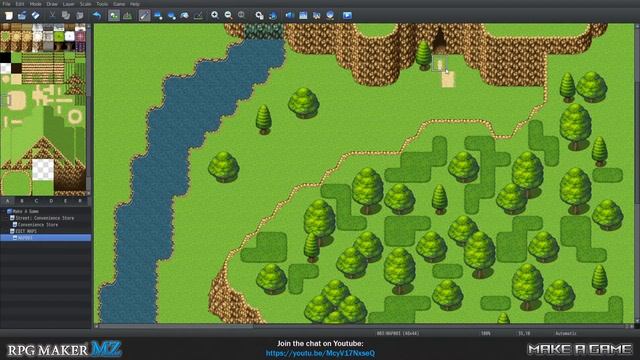Click the New Project toolbar icon

[9, 16]
